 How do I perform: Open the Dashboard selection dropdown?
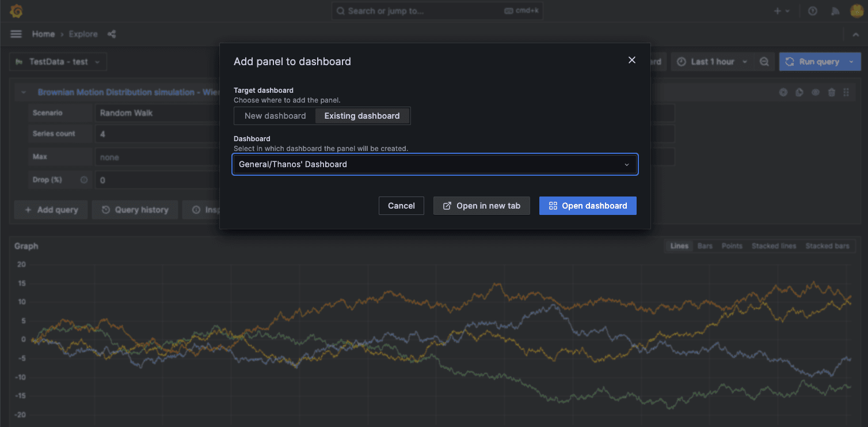pos(435,164)
